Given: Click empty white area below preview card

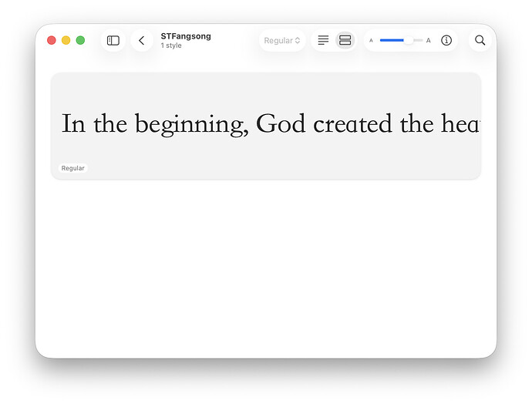Looking at the screenshot, I should [266, 270].
